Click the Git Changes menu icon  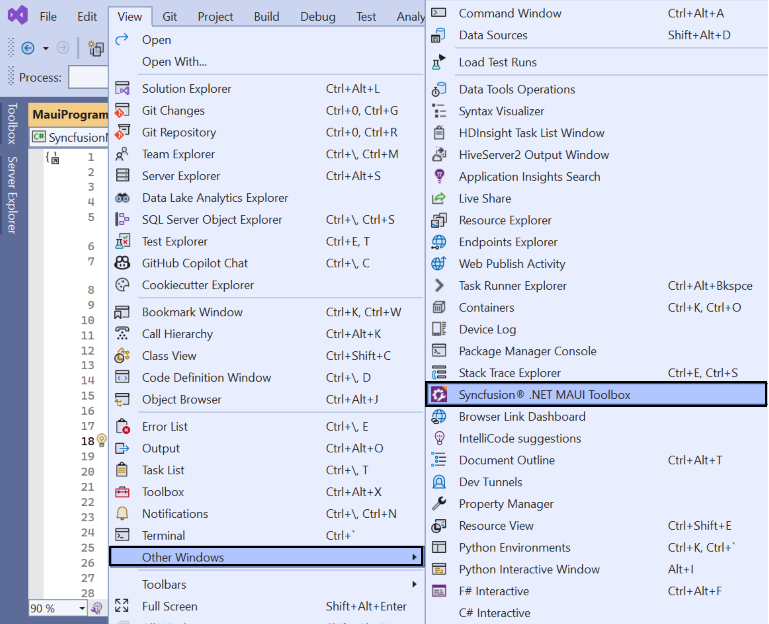point(122,110)
